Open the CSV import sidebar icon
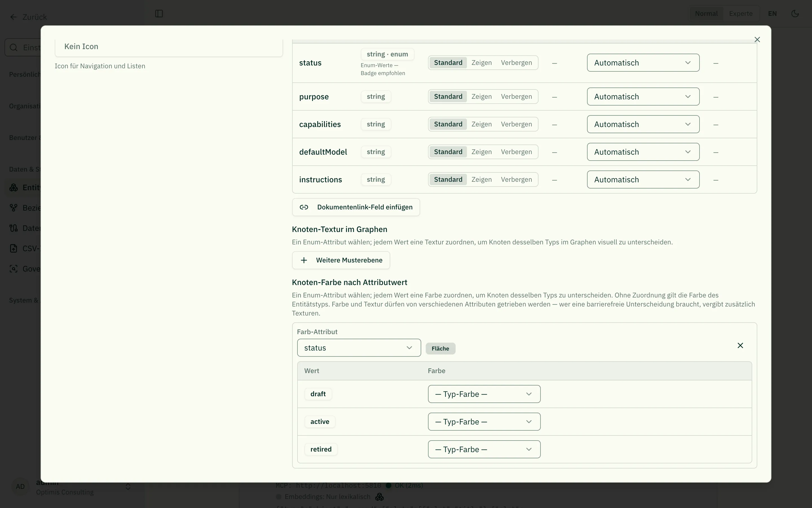Viewport: 812px width, 508px height. pos(14,248)
